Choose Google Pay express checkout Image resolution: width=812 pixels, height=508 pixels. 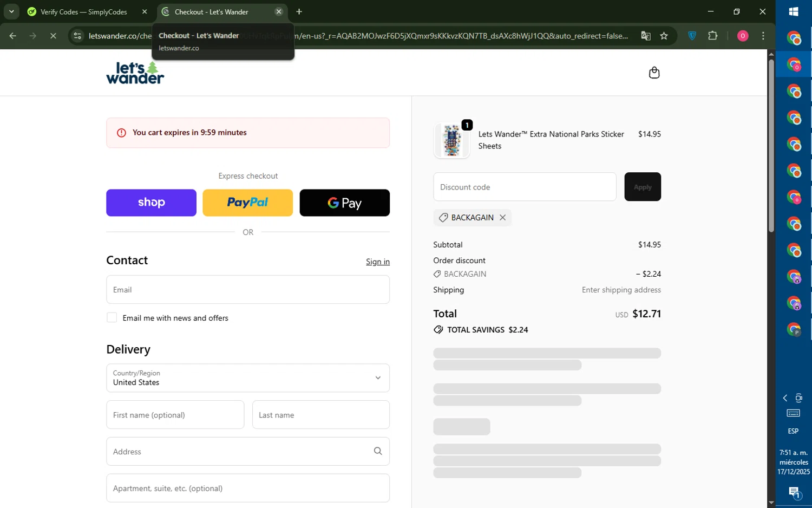[x=344, y=203]
